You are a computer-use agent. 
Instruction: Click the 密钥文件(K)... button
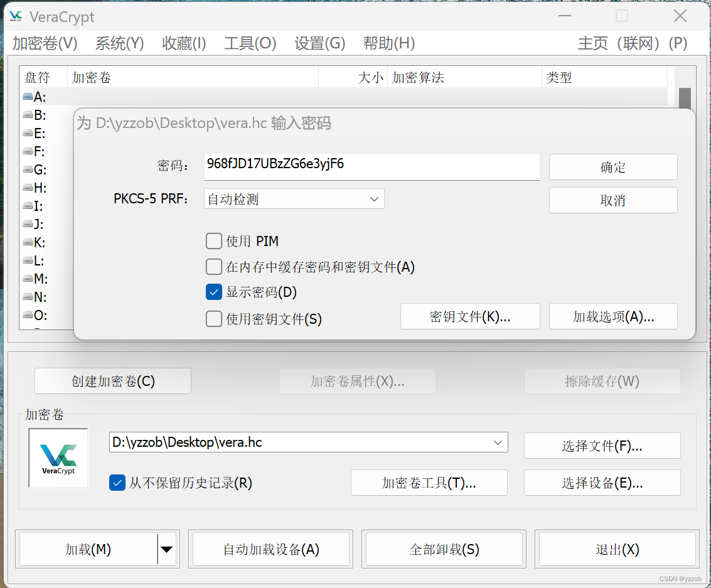469,316
